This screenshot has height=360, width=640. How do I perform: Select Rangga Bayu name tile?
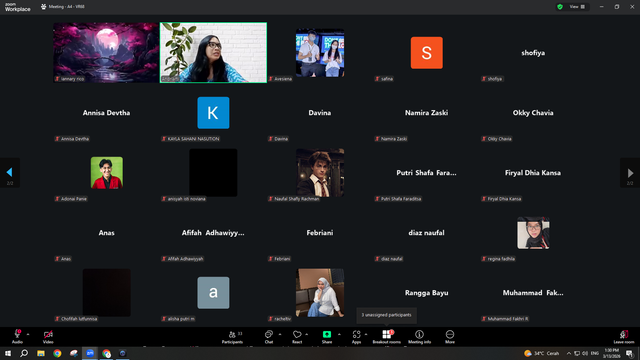427,293
